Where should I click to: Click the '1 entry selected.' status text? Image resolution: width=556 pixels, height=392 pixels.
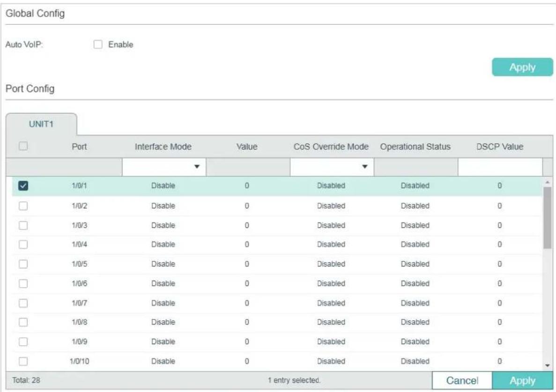[x=294, y=380]
